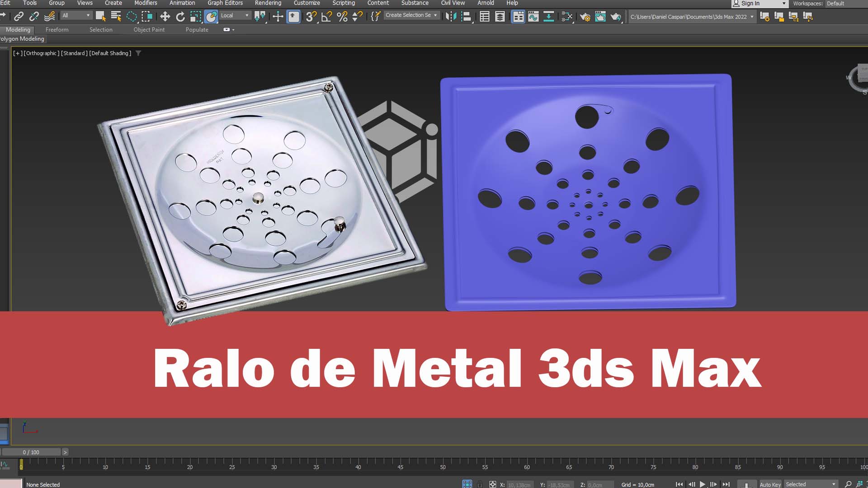
Task: Click the time slider 0 / 100 handle
Action: (31, 452)
